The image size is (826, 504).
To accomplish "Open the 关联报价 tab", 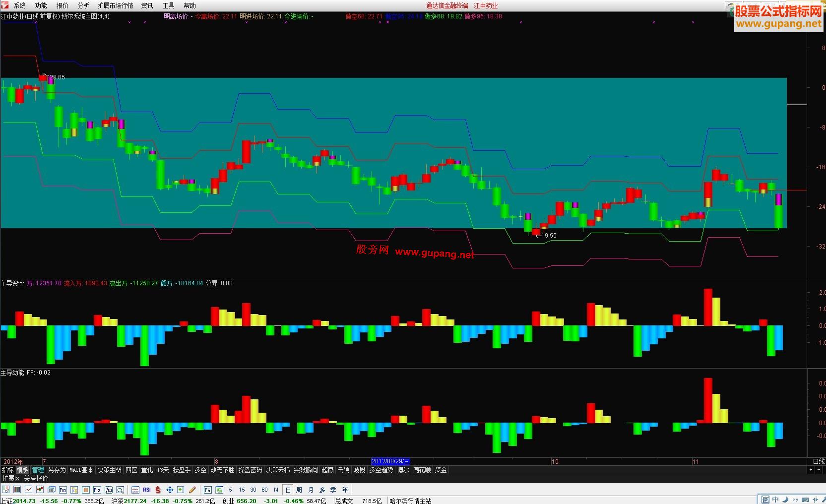I will pyautogui.click(x=36, y=479).
